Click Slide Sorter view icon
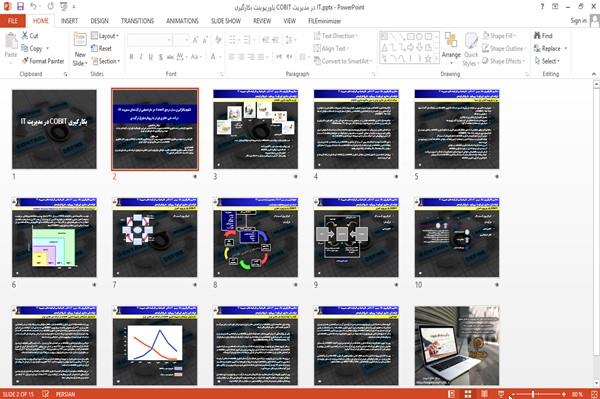Image resolution: width=600 pixels, height=399 pixels. [468, 394]
